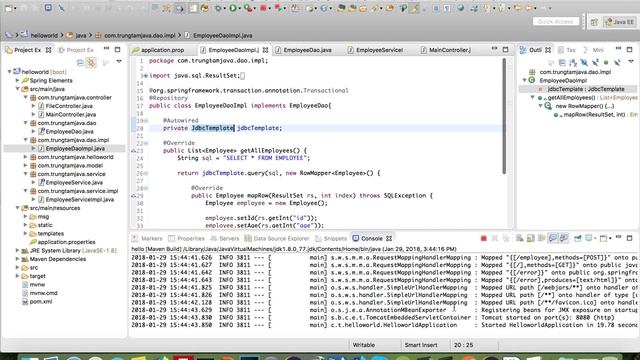Screen dimensions: 640x360
Task: Click Collapse All icon in Project Explorer
Action: point(80,62)
